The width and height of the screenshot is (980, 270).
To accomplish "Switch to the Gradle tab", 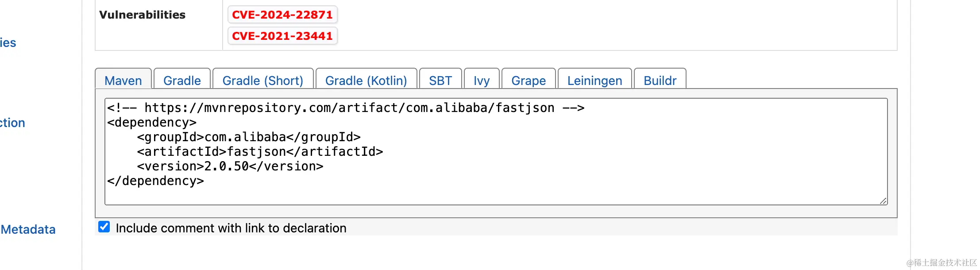I will [x=182, y=81].
